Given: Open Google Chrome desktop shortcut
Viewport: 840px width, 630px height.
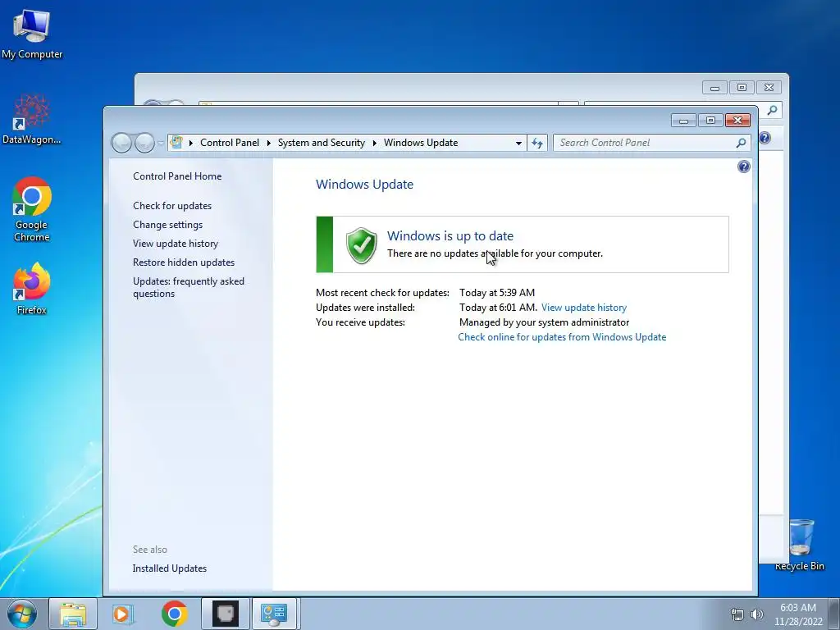Looking at the screenshot, I should pos(32,209).
